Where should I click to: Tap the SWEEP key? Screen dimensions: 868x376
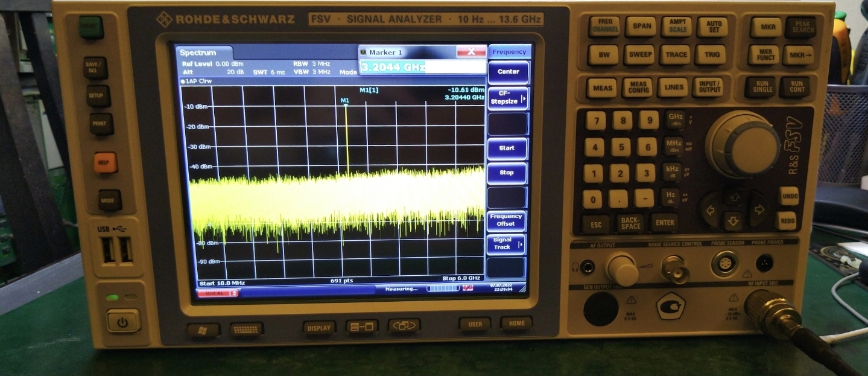click(639, 54)
